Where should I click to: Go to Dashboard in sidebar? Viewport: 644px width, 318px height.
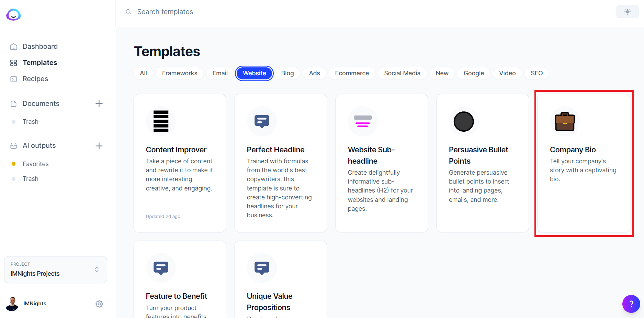tap(40, 46)
